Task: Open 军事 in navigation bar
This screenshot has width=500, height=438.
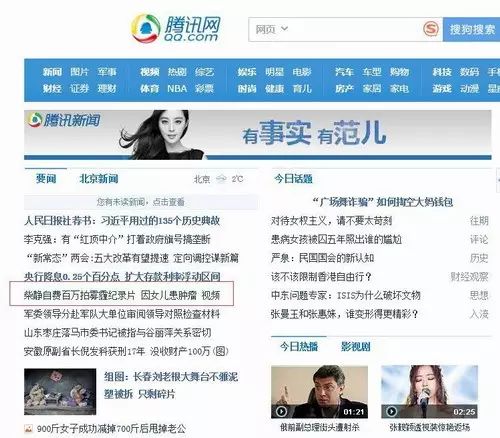Action: [x=107, y=72]
